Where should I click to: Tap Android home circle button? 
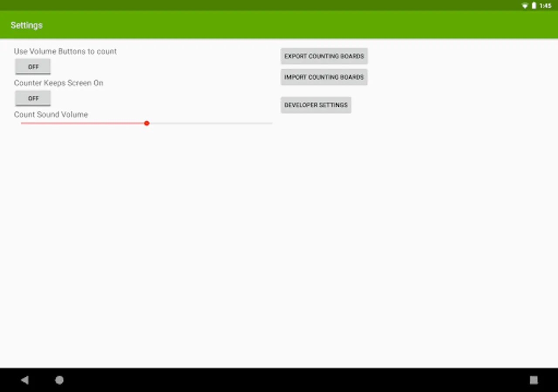click(59, 380)
